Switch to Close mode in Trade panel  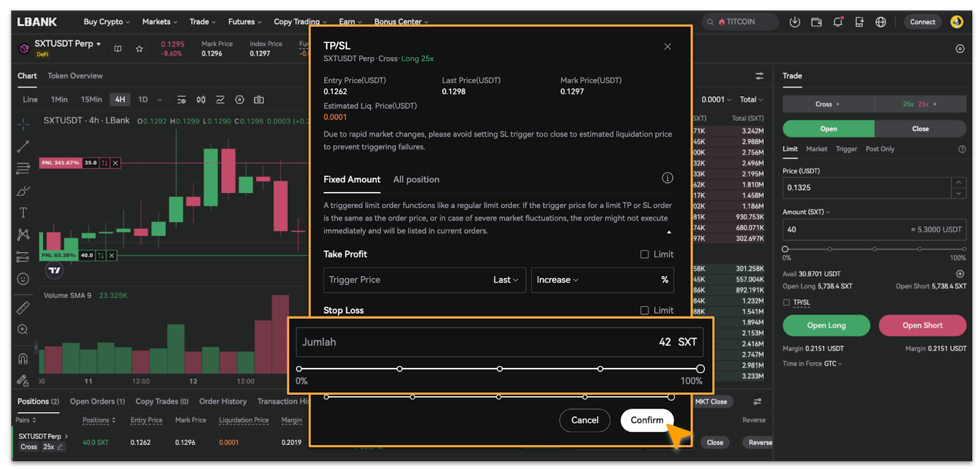(x=921, y=129)
